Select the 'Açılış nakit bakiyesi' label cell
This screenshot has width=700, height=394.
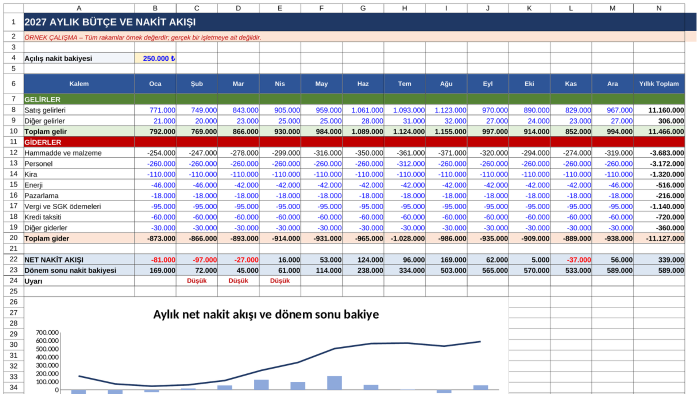pos(79,58)
